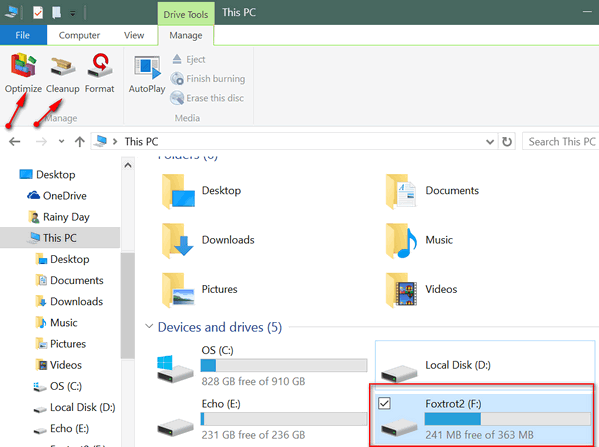599x447 pixels.
Task: Click the navigation pane scroll-up arrow
Action: [128, 165]
